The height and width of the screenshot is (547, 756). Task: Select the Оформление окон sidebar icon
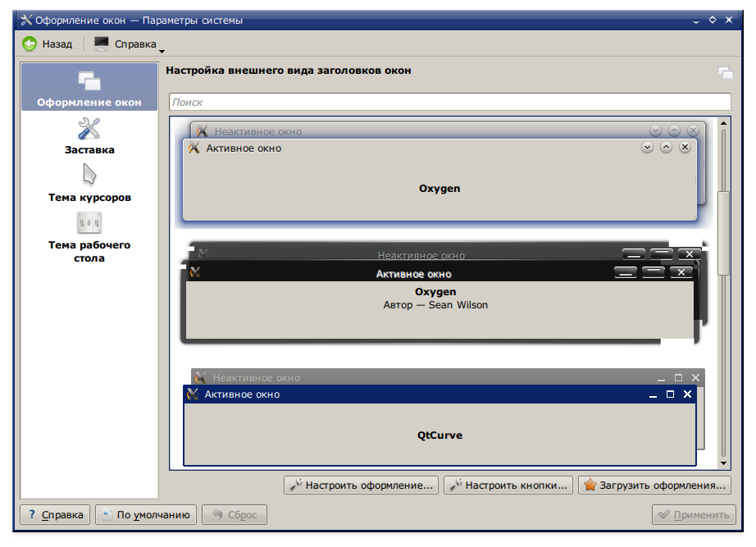(x=89, y=80)
